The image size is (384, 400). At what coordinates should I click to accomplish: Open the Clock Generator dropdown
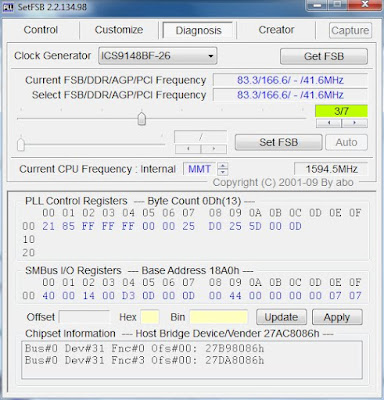(158, 56)
